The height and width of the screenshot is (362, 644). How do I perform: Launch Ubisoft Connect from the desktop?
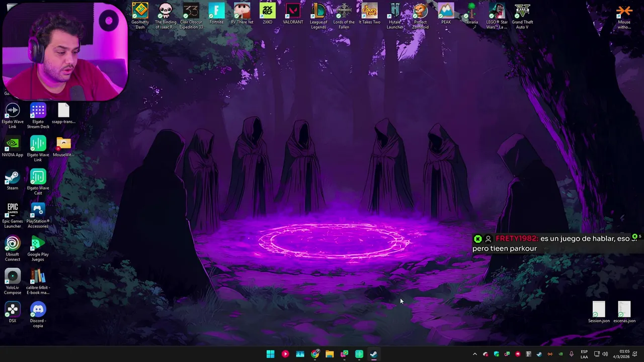tap(13, 248)
